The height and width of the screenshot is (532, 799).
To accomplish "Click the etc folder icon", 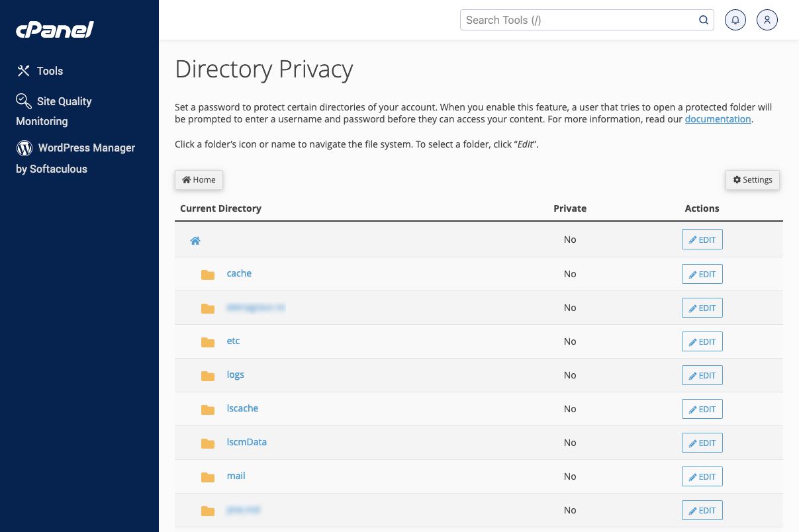I will 208,342.
